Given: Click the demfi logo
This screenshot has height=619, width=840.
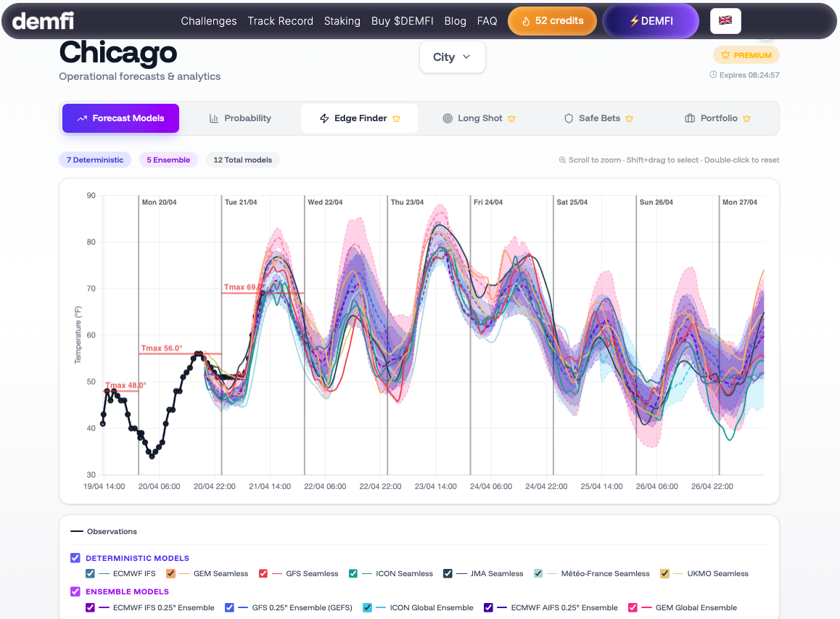Looking at the screenshot, I should point(43,21).
